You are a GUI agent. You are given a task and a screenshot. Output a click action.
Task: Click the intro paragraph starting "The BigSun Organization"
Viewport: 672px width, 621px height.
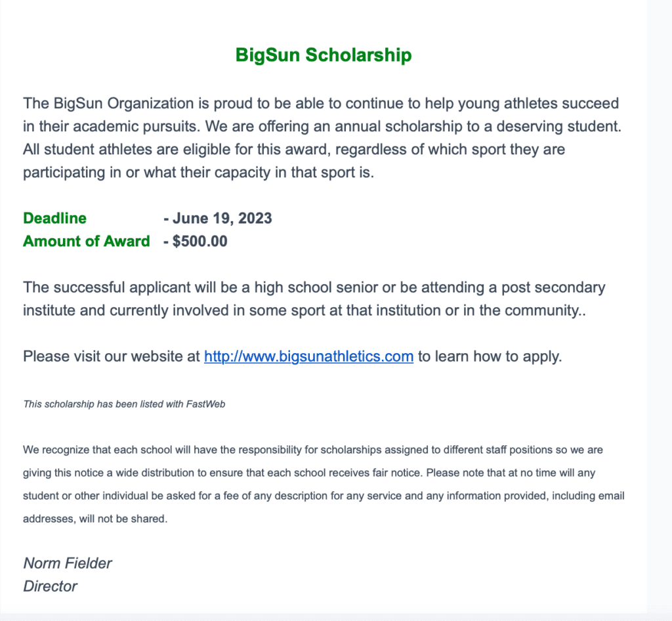point(322,138)
